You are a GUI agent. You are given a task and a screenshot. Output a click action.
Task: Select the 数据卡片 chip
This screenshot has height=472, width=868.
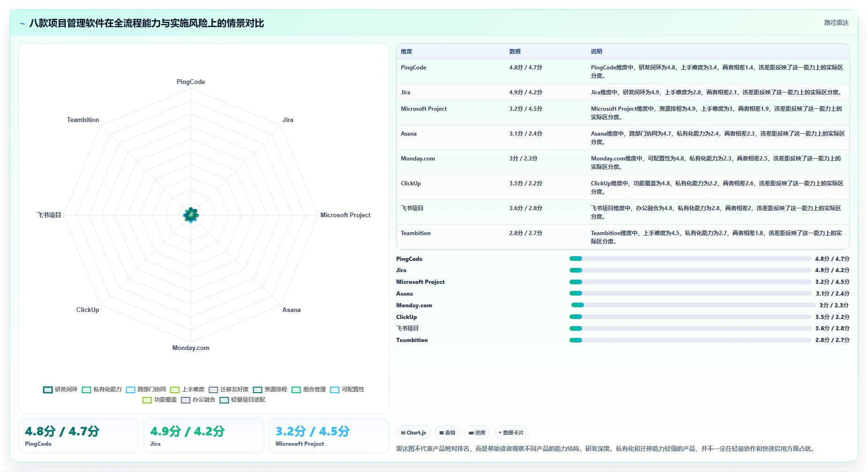tap(511, 433)
